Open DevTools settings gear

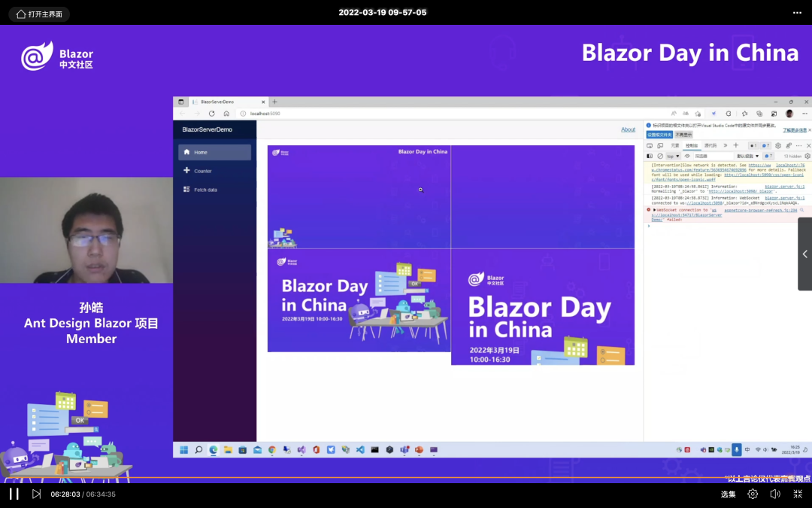[778, 146]
